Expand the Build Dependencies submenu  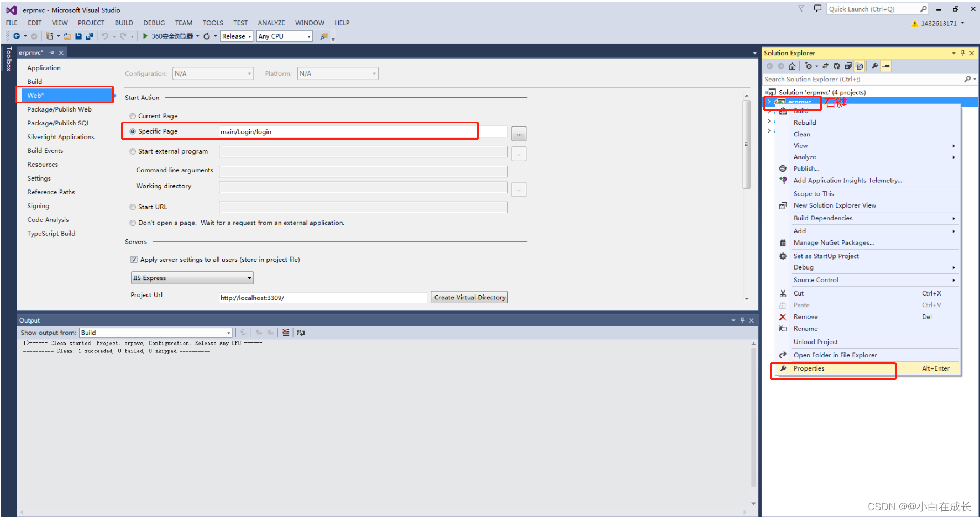823,218
